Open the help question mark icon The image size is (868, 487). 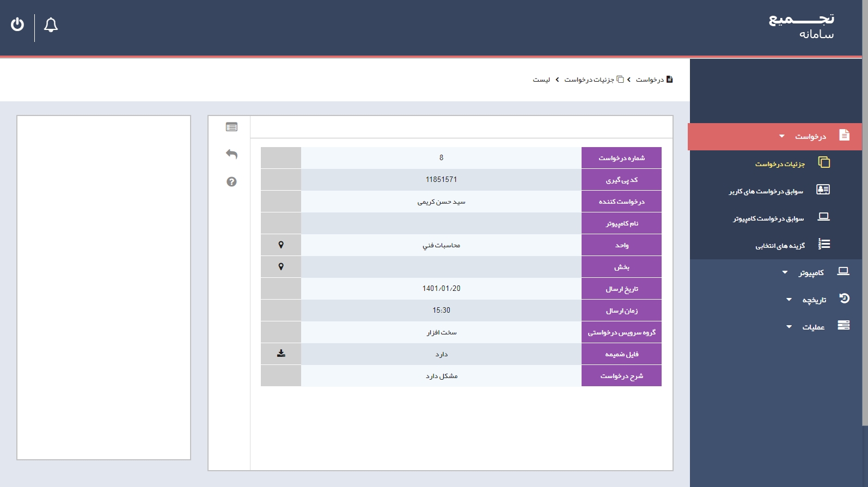pos(231,182)
